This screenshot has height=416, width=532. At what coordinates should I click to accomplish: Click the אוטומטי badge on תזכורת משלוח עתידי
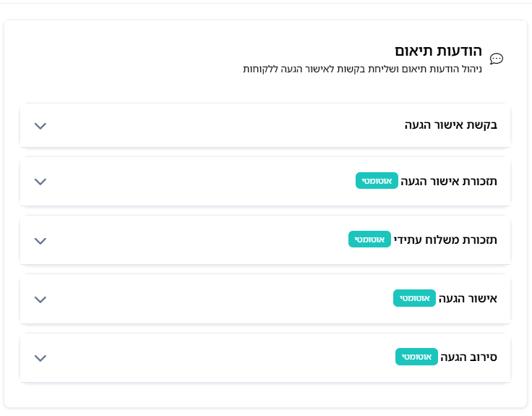pos(369,239)
